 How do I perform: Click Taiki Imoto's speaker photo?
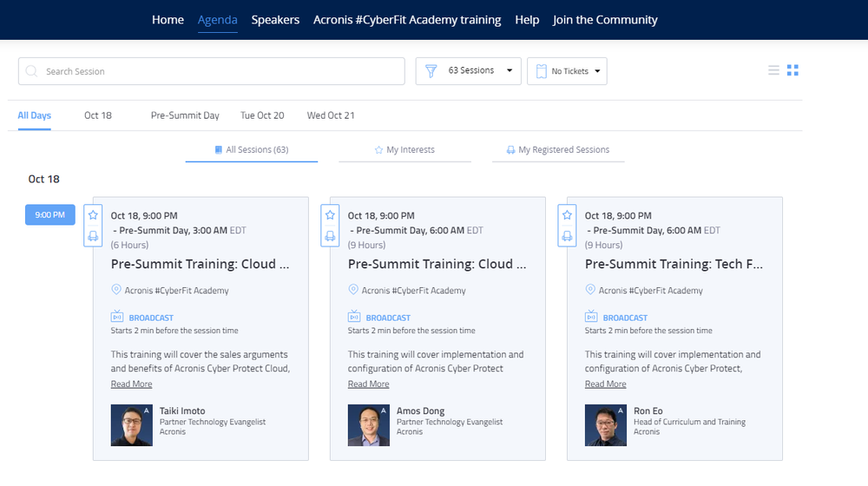132,425
